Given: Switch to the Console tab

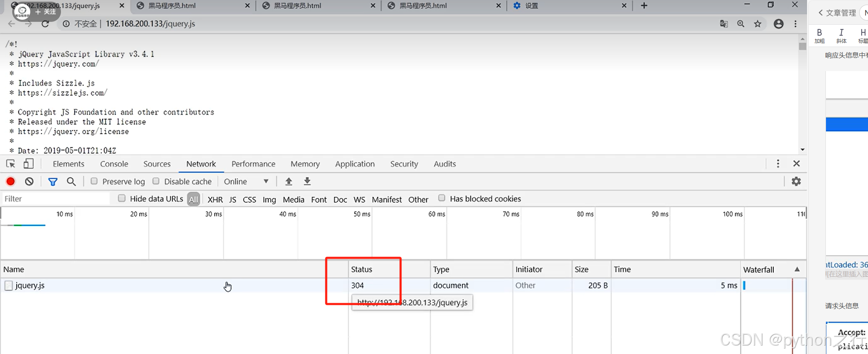Looking at the screenshot, I should coord(114,164).
